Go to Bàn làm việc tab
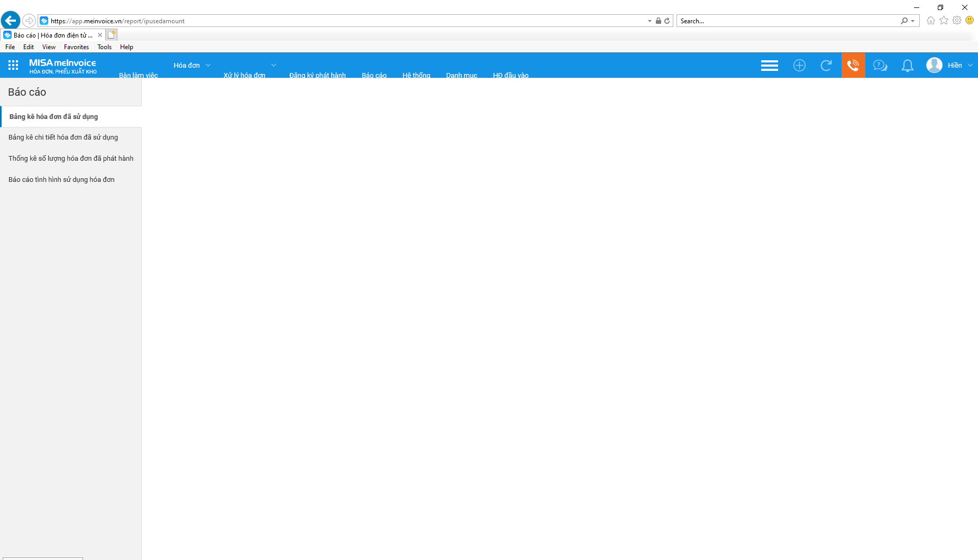This screenshot has height=560, width=978. coord(138,75)
